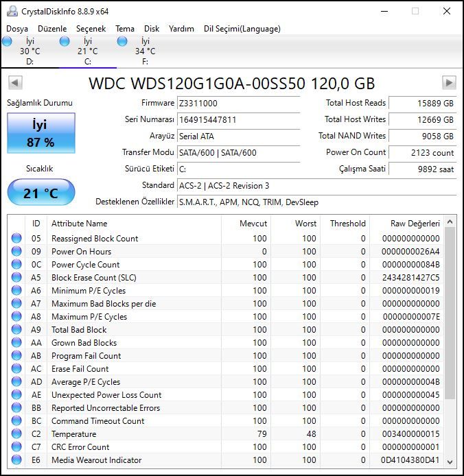Click the ID column header

click(36, 224)
